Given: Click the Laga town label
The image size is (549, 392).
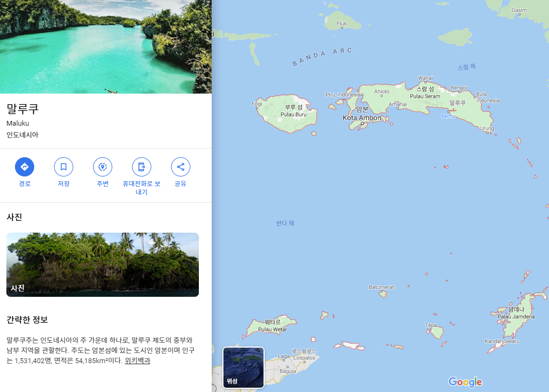Looking at the screenshot, I should pos(284,356).
